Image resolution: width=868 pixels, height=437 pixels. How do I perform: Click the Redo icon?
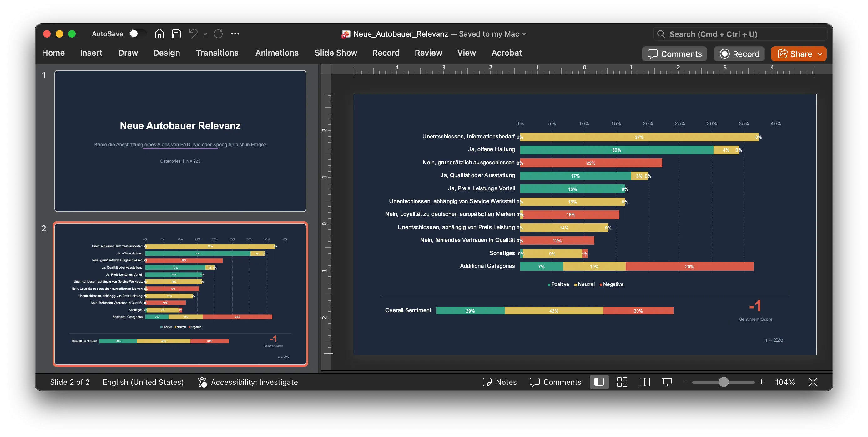(x=218, y=34)
